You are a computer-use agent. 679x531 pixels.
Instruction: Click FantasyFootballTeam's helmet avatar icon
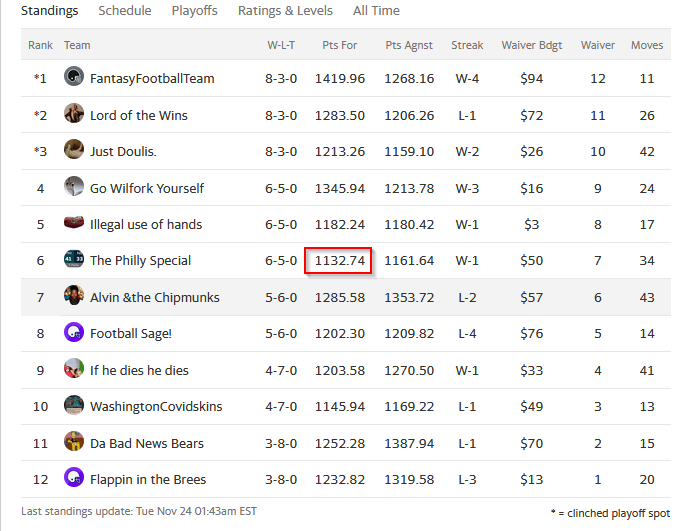click(74, 78)
